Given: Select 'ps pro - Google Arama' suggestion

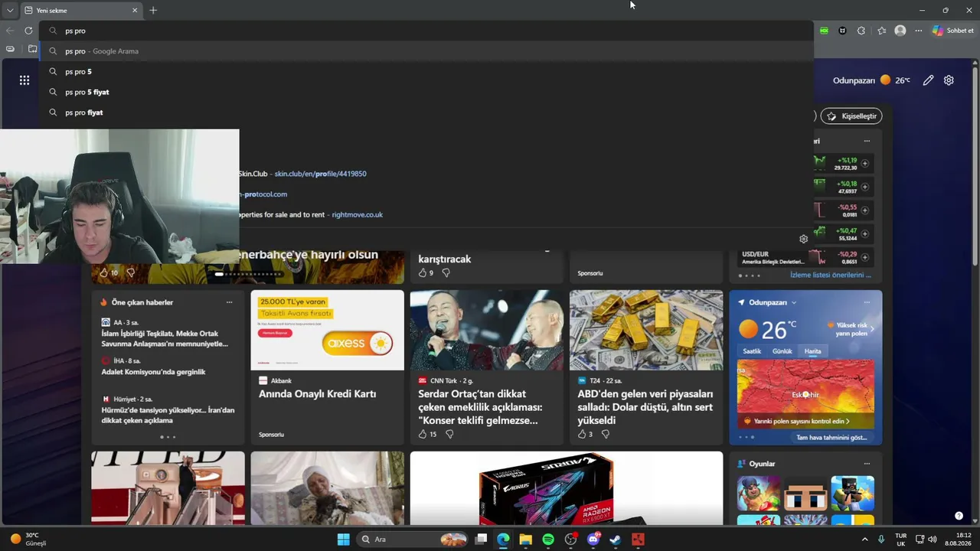Looking at the screenshot, I should 426,51.
